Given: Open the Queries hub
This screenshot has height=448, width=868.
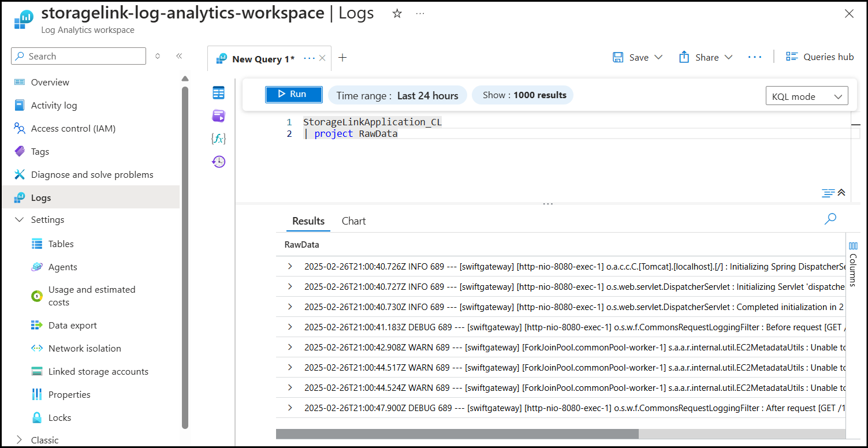Looking at the screenshot, I should tap(819, 57).
